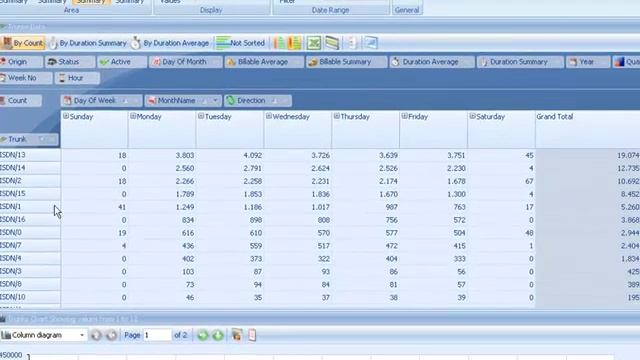Select the ISDN/1 row header
The height and width of the screenshot is (360, 640).
point(30,207)
